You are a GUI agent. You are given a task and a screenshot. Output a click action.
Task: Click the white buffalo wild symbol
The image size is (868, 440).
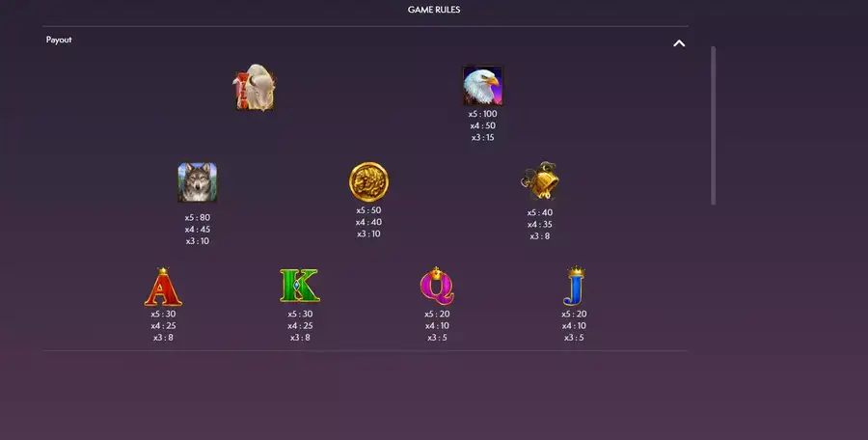point(255,88)
